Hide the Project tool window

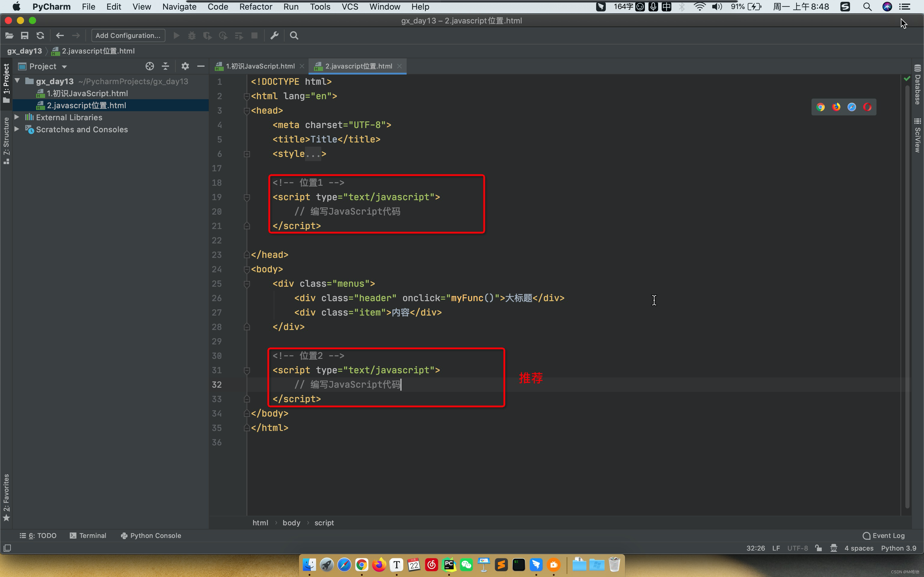point(201,66)
